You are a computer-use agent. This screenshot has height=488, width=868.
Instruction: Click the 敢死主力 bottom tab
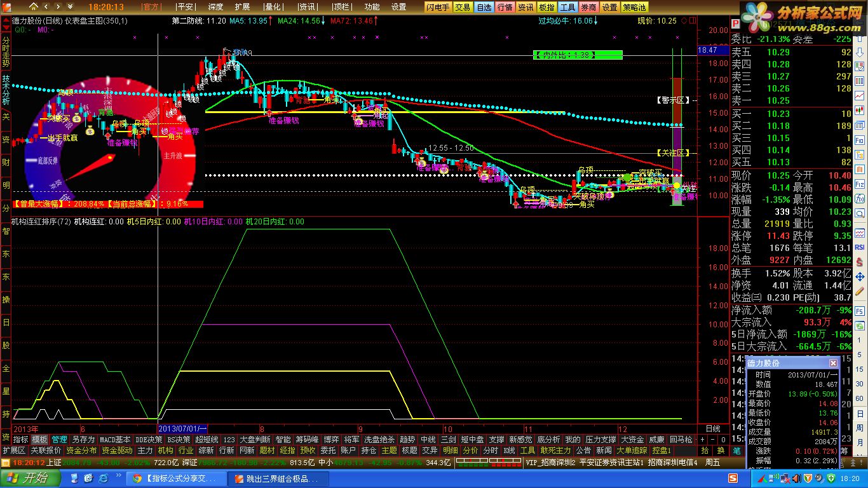click(555, 450)
